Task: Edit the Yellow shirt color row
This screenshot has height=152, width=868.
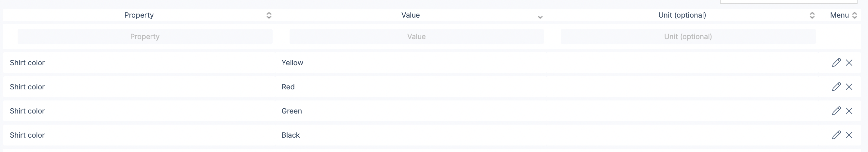Action: point(836,63)
